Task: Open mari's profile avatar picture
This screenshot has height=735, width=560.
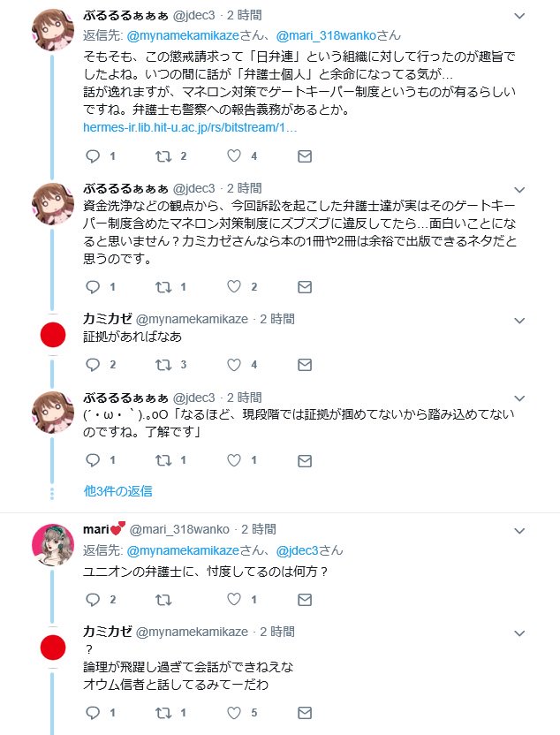Action: pyautogui.click(x=53, y=544)
